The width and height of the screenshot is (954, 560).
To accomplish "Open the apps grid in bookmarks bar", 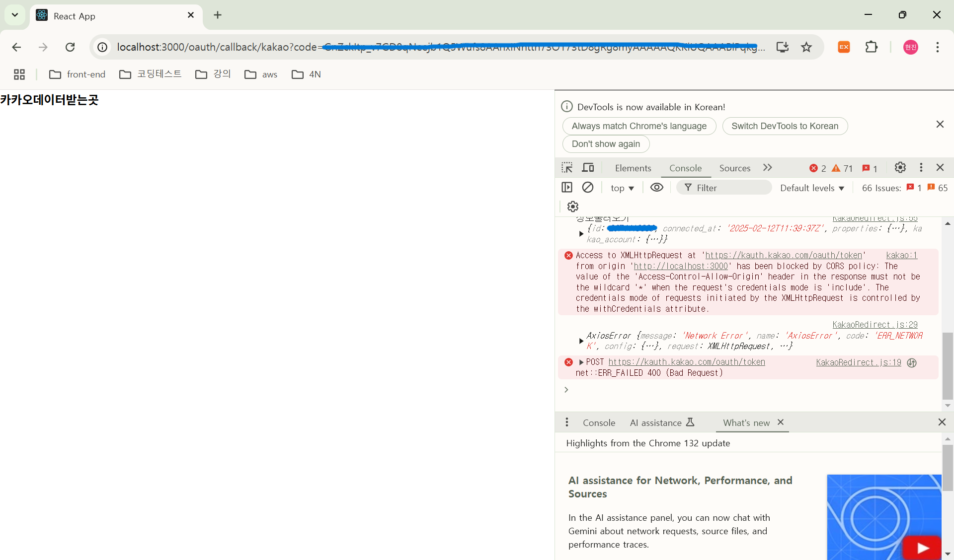I will click(x=19, y=74).
